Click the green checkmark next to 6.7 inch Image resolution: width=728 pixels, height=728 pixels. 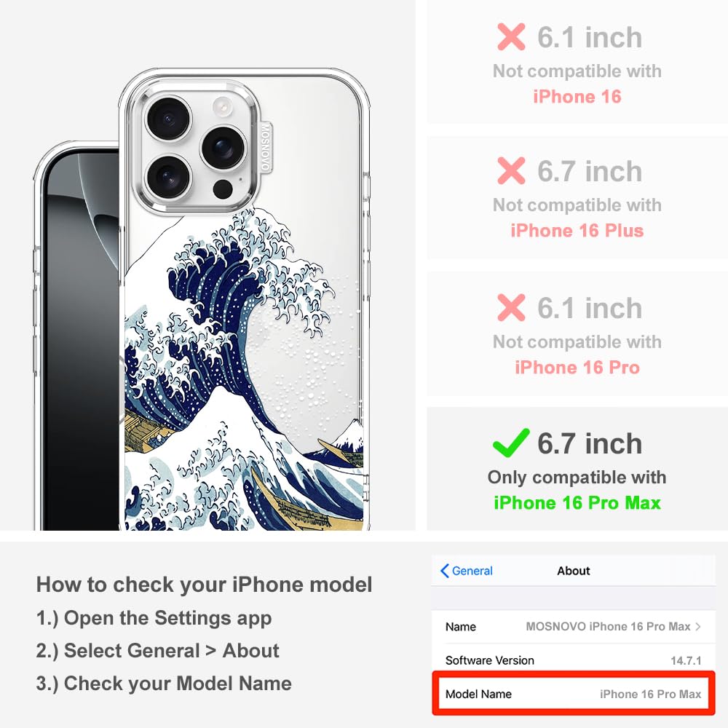[511, 443]
